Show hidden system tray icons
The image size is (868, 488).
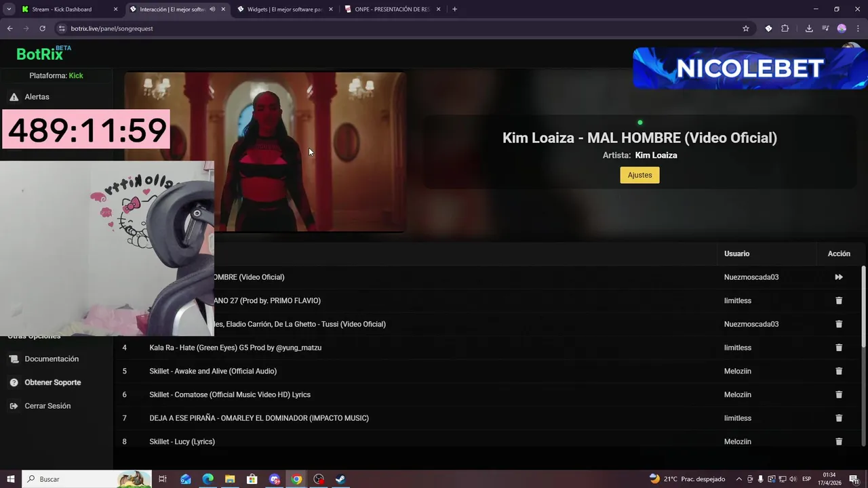pos(739,479)
